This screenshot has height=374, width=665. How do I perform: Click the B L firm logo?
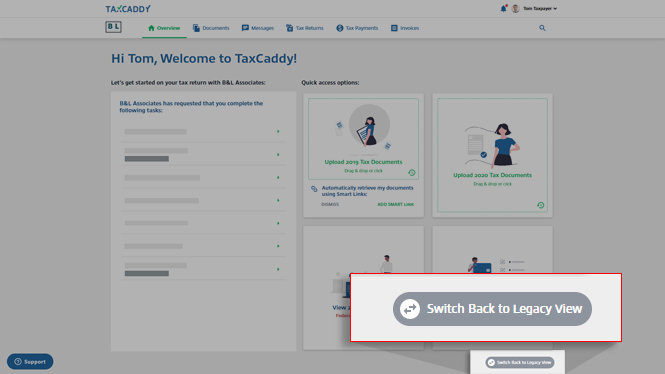(113, 27)
